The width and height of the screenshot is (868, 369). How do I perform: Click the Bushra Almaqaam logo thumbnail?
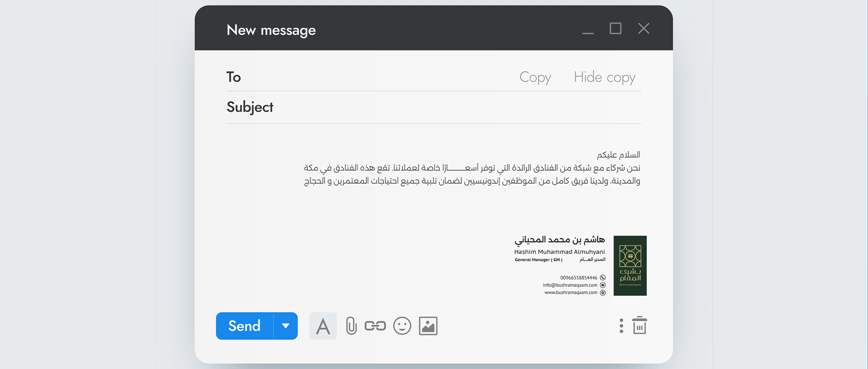pos(630,266)
